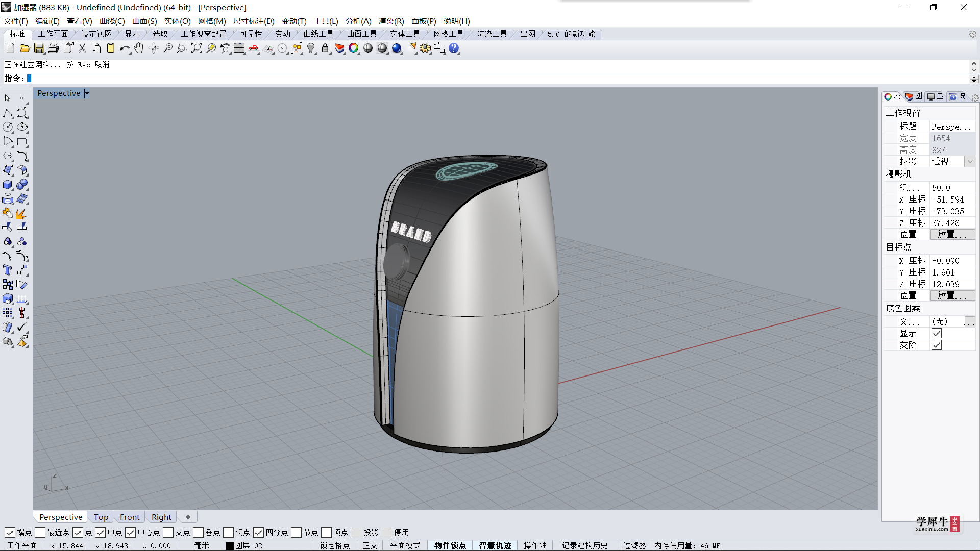The width and height of the screenshot is (980, 551).
Task: Toggle 物件锁点 osnap in status bar
Action: [x=450, y=545]
